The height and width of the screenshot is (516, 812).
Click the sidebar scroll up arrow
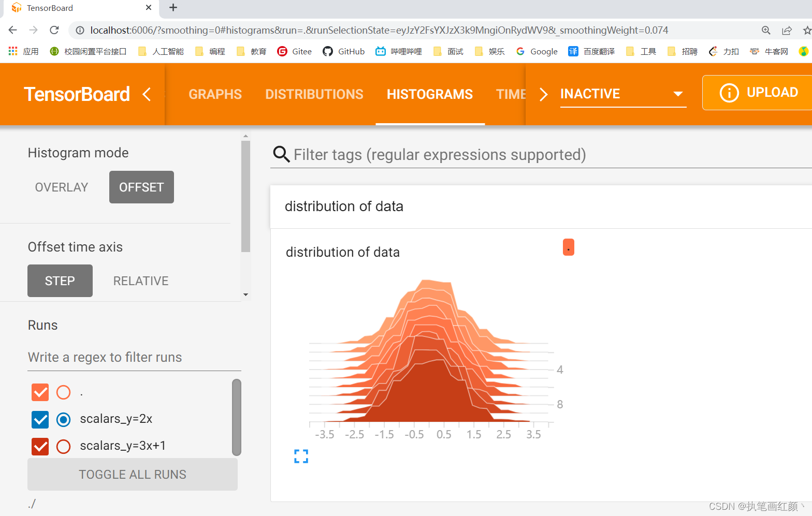tap(245, 136)
